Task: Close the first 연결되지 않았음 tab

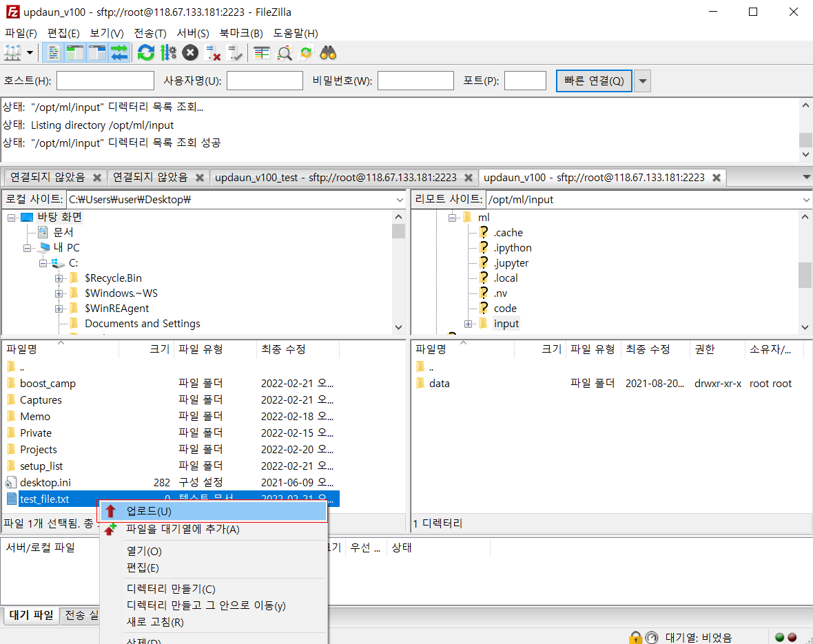Action: [x=97, y=178]
